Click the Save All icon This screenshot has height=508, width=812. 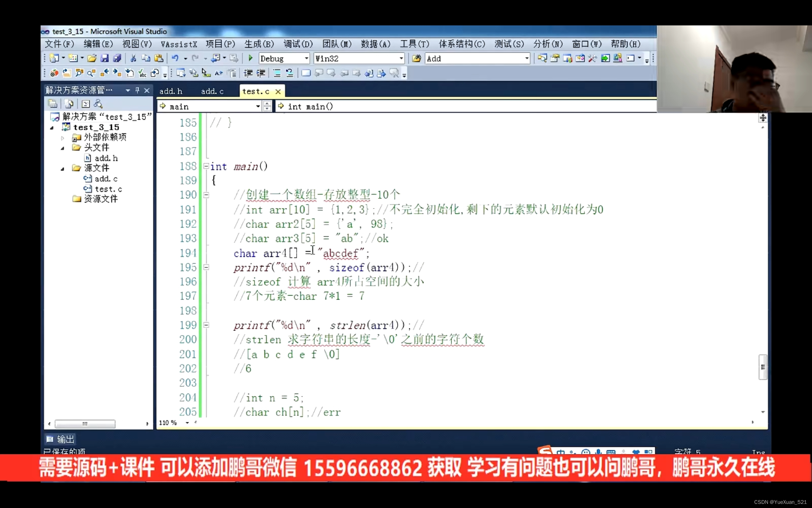pos(117,58)
